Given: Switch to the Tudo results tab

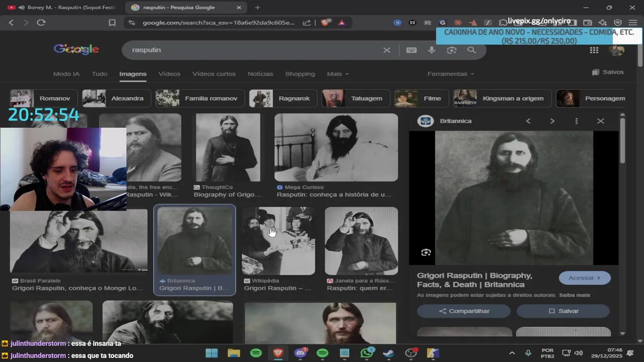Looking at the screenshot, I should point(100,74).
